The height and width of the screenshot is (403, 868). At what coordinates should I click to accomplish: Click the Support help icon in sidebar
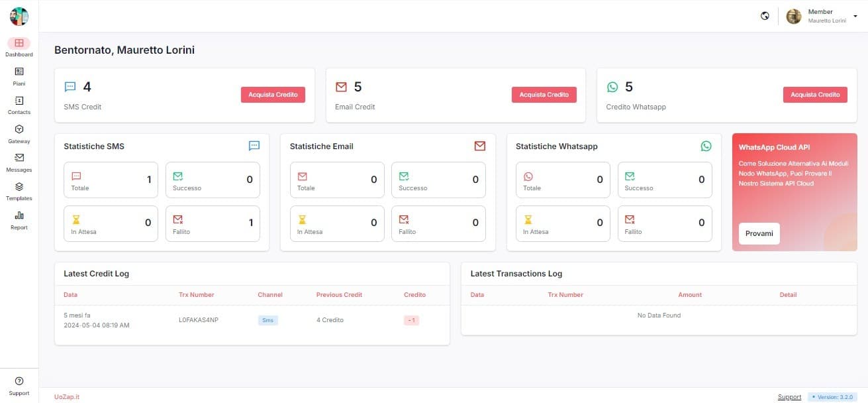pos(19,381)
